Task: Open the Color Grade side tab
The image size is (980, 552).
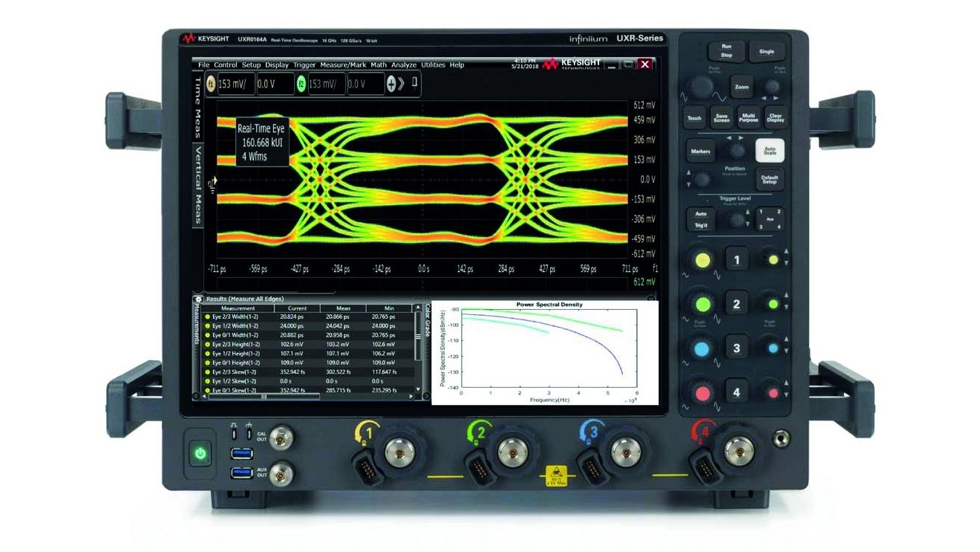Action: [427, 320]
